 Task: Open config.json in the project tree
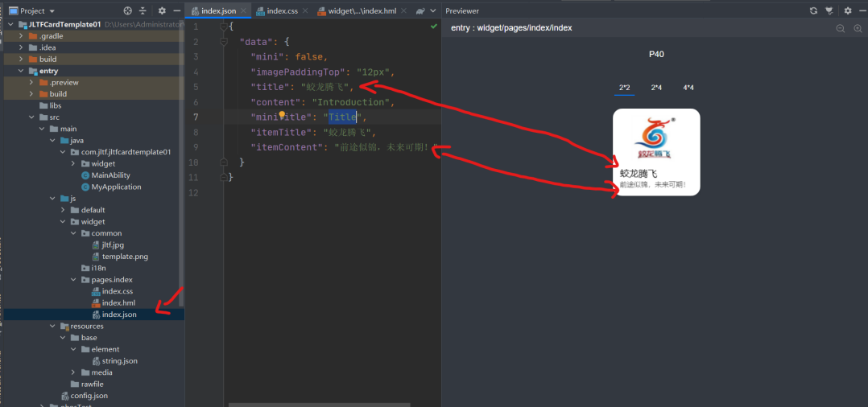click(x=89, y=396)
